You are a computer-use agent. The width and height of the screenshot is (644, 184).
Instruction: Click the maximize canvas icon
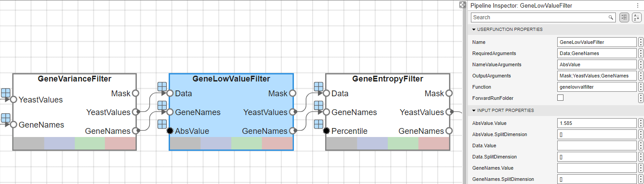[462, 5]
